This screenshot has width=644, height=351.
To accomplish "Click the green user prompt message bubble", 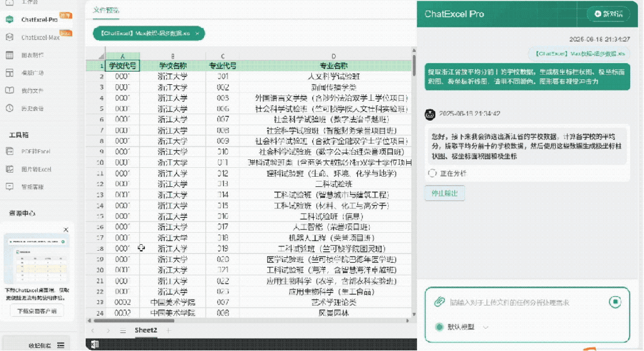I will 527,77.
